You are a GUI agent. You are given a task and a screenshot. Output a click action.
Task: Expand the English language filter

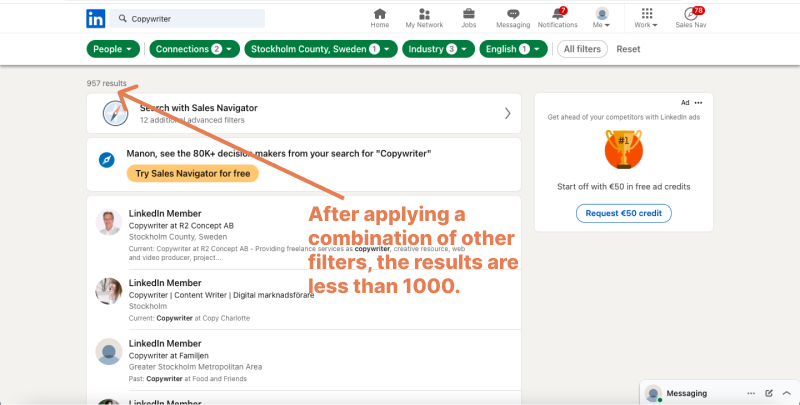[x=513, y=49]
